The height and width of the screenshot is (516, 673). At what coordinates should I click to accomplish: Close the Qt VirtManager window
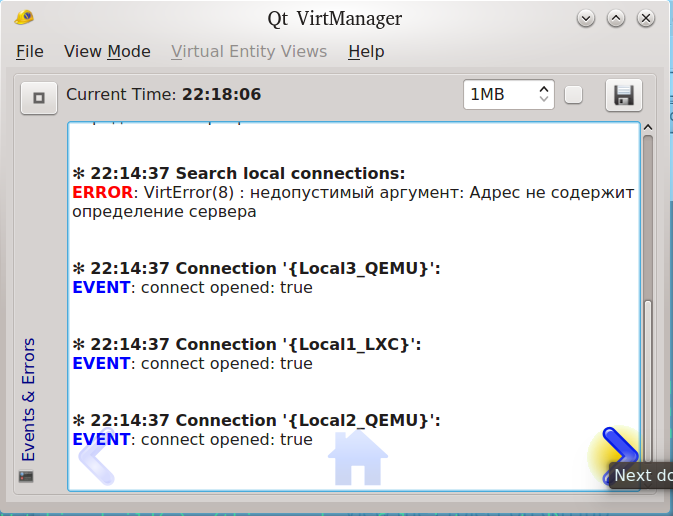(x=646, y=18)
